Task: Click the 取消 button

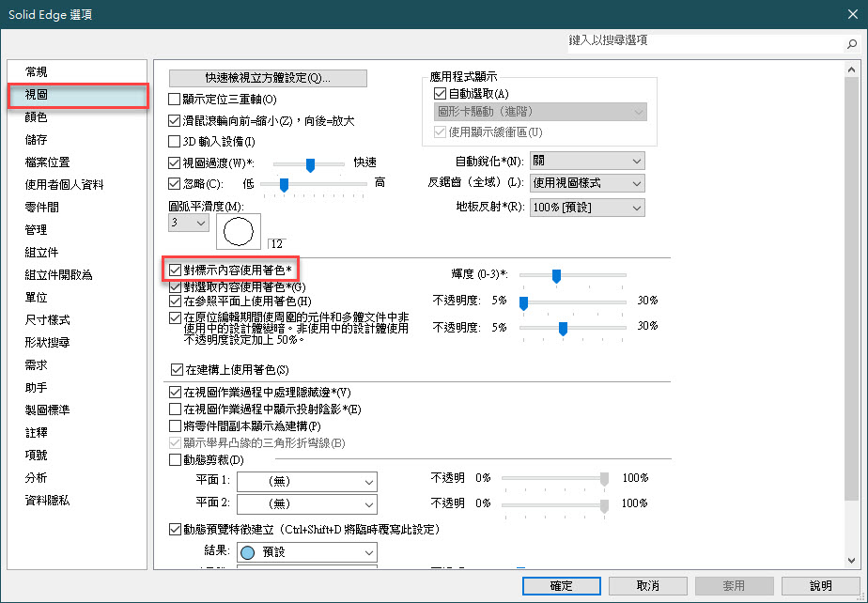Action: pos(647,586)
